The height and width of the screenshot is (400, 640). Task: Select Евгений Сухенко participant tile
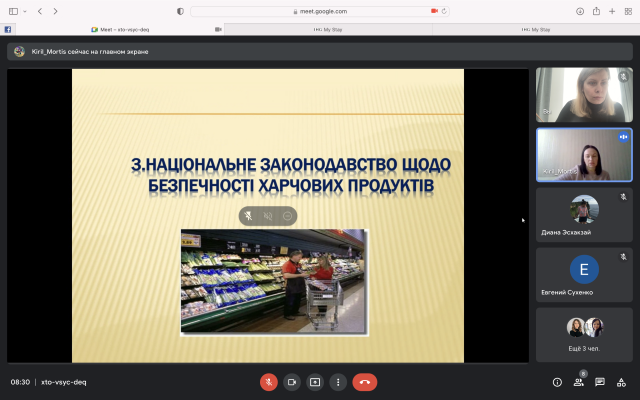click(x=584, y=275)
